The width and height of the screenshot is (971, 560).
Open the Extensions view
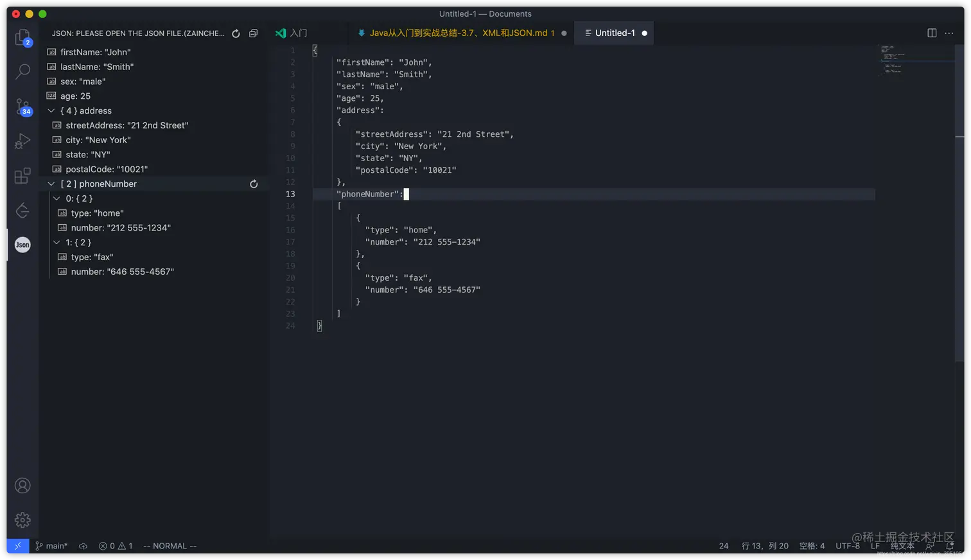click(22, 175)
